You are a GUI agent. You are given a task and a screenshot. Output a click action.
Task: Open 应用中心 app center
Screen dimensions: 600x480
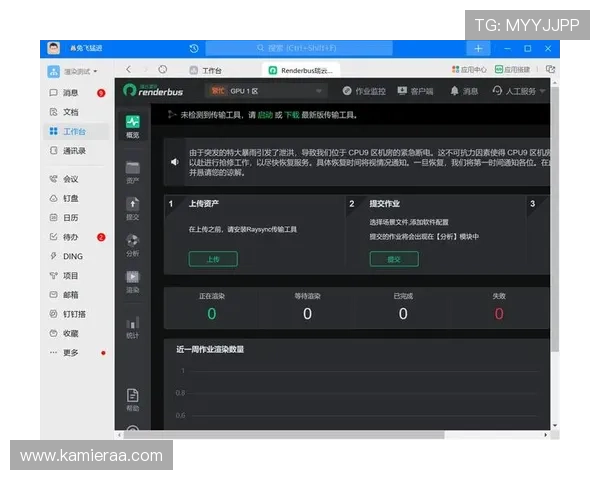coord(469,69)
